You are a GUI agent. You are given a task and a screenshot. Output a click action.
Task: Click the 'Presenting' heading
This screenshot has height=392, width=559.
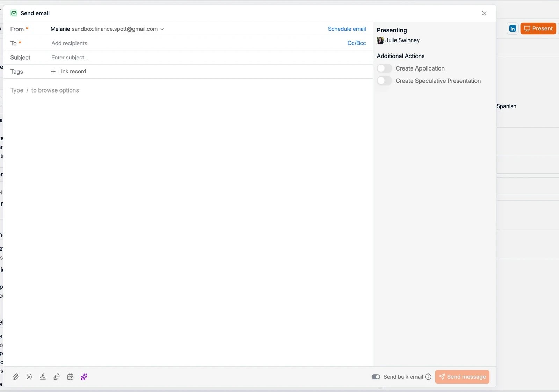[x=392, y=30]
